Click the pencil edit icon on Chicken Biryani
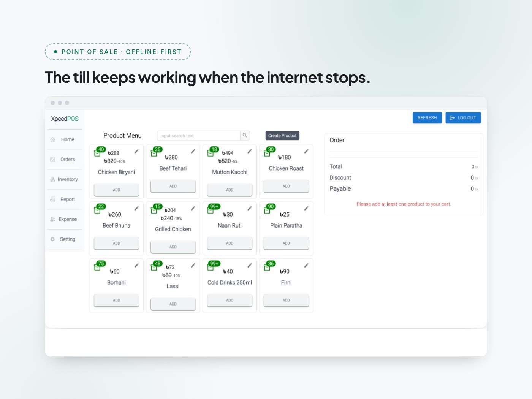The image size is (532, 399). tap(136, 151)
